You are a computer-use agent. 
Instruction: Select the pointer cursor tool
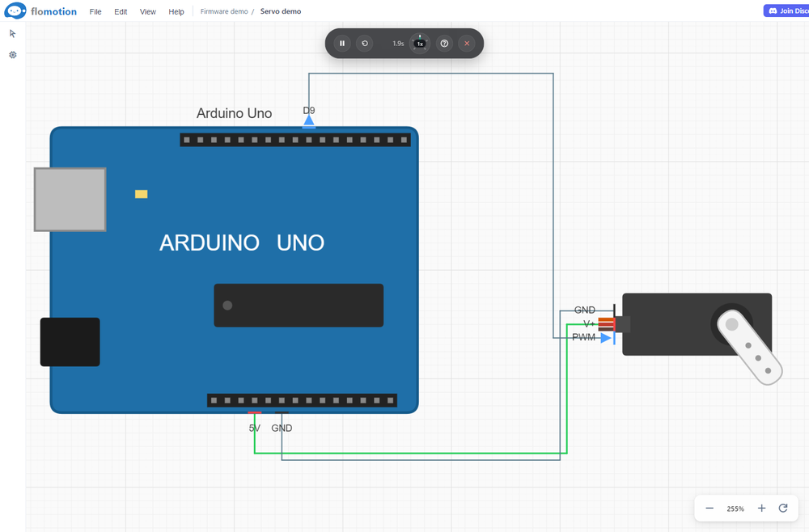[13, 33]
